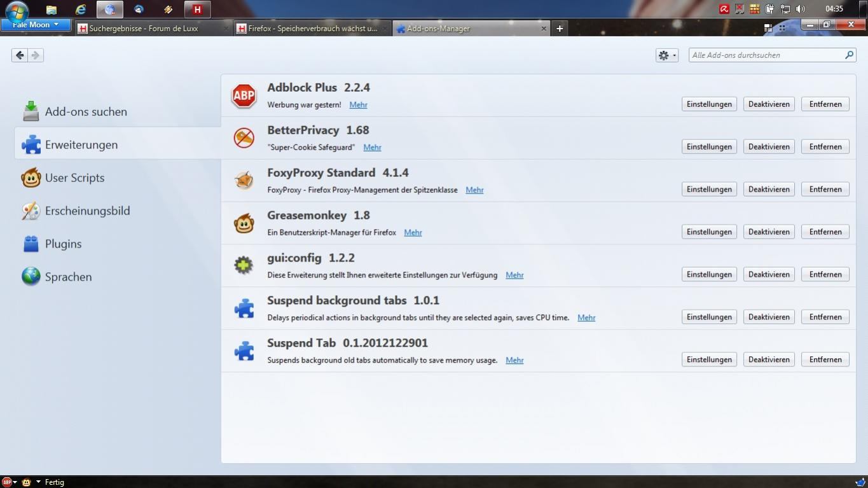Viewport: 868px width, 488px height.
Task: Click the Mehr link for Suspend Tab
Action: pyautogui.click(x=514, y=361)
